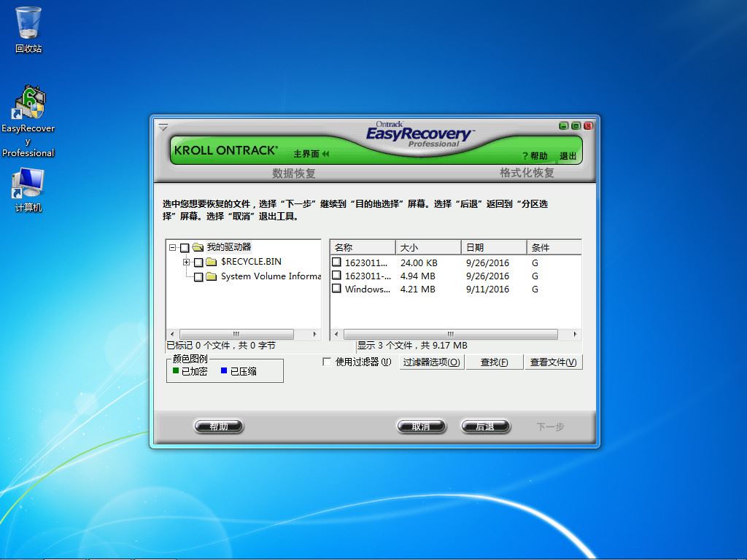Select System Volume Information folder label
Viewport: 747px width, 560px height.
pyautogui.click(x=271, y=276)
